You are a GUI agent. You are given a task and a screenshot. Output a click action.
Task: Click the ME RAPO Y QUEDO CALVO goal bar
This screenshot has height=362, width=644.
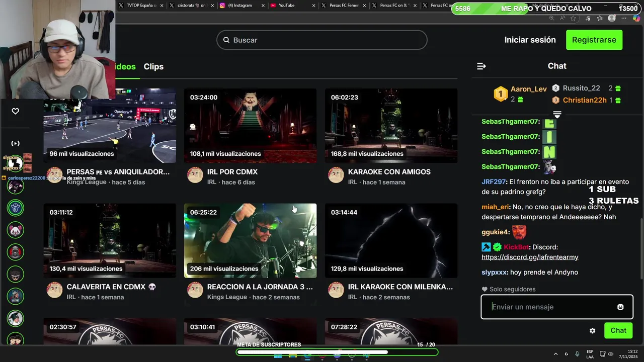click(x=547, y=9)
